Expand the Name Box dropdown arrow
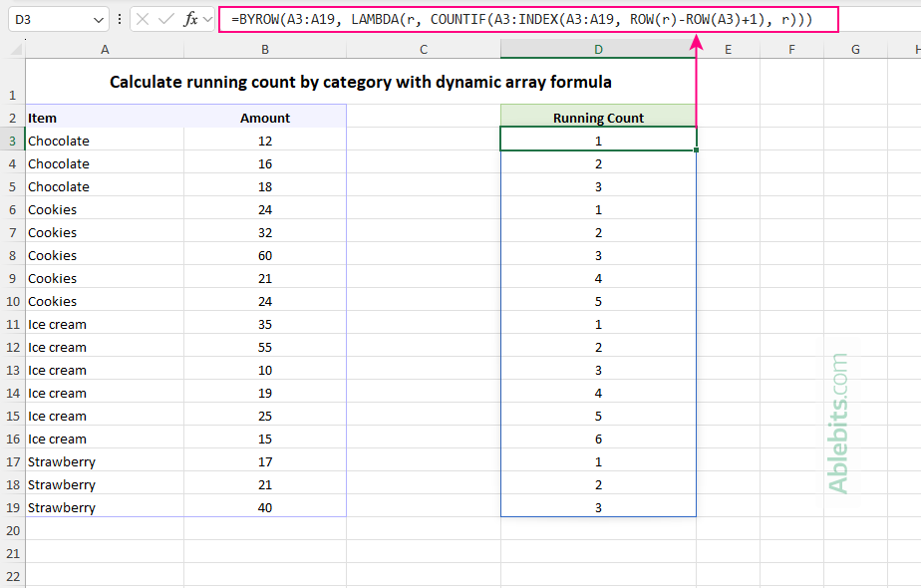 pyautogui.click(x=98, y=20)
